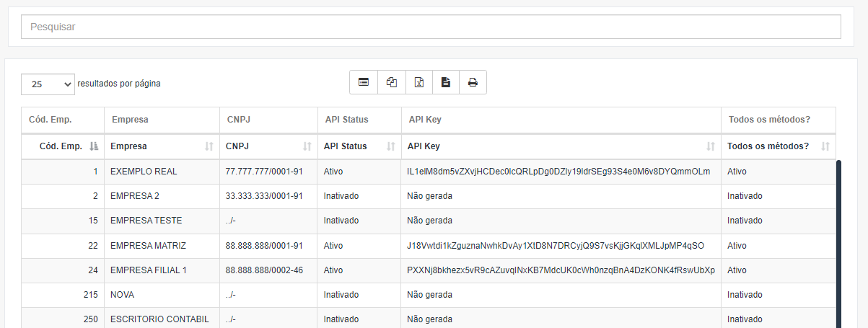868x328 pixels.
Task: Click the EMPRESA FILIAL 1 API key text
Action: (x=561, y=270)
